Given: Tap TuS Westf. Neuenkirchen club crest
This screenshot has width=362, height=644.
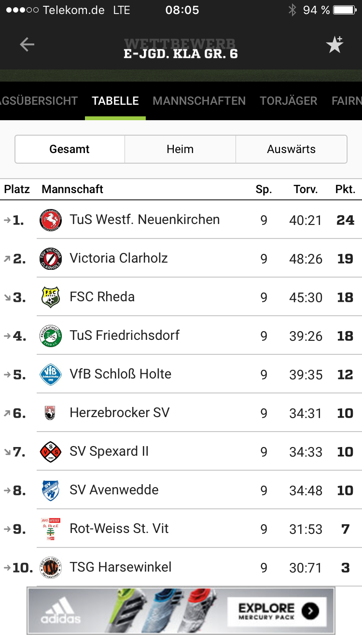Looking at the screenshot, I should [51, 220].
